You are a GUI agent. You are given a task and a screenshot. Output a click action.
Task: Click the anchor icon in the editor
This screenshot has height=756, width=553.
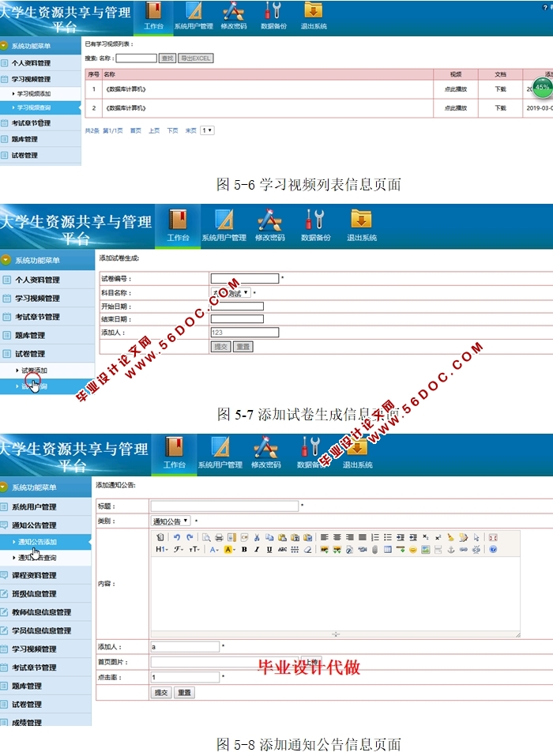click(x=451, y=550)
